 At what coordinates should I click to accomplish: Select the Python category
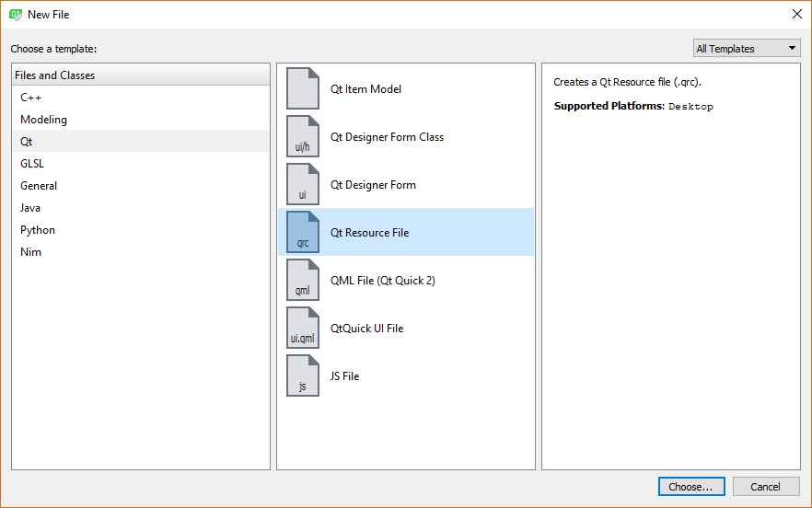[38, 230]
